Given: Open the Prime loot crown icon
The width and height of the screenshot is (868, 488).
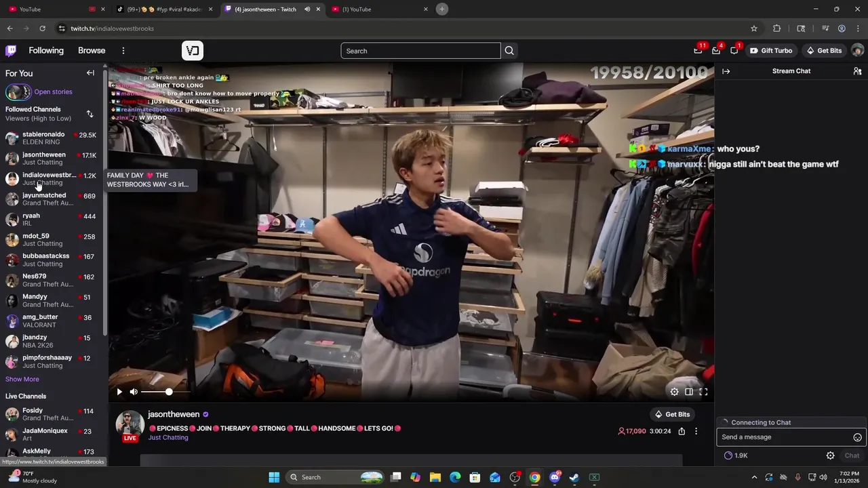Looking at the screenshot, I should pos(698,50).
